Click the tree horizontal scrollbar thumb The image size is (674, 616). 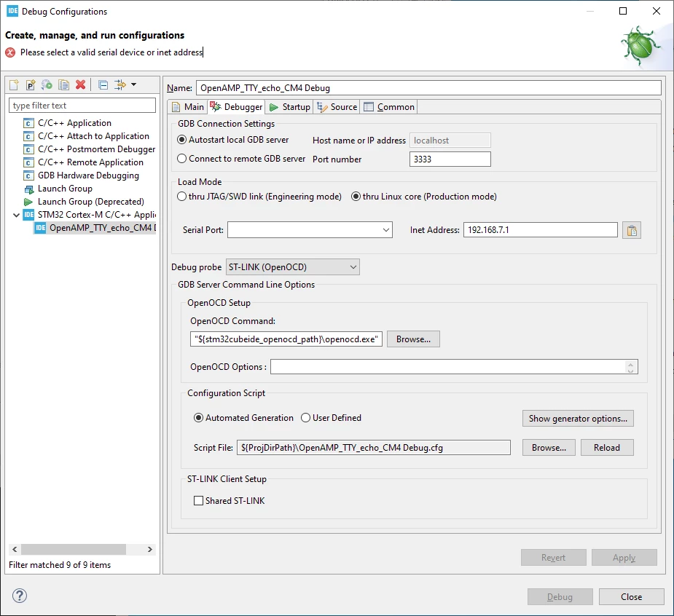click(74, 549)
